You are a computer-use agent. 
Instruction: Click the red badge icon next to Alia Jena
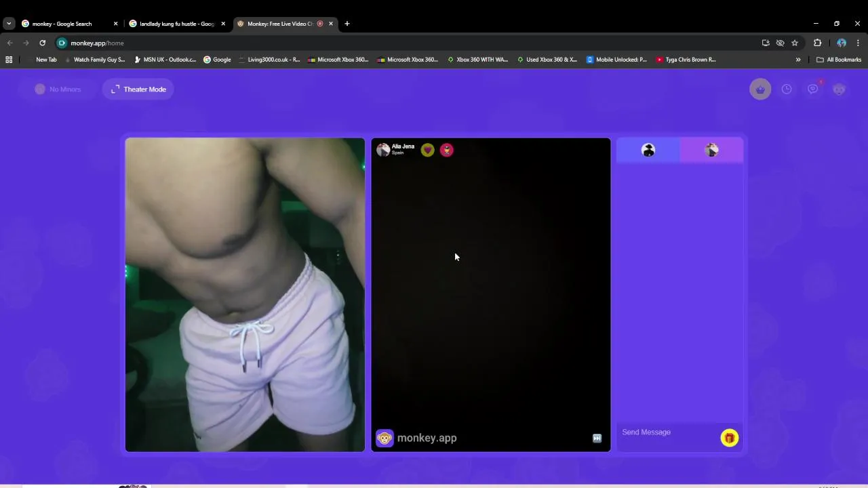tap(446, 150)
